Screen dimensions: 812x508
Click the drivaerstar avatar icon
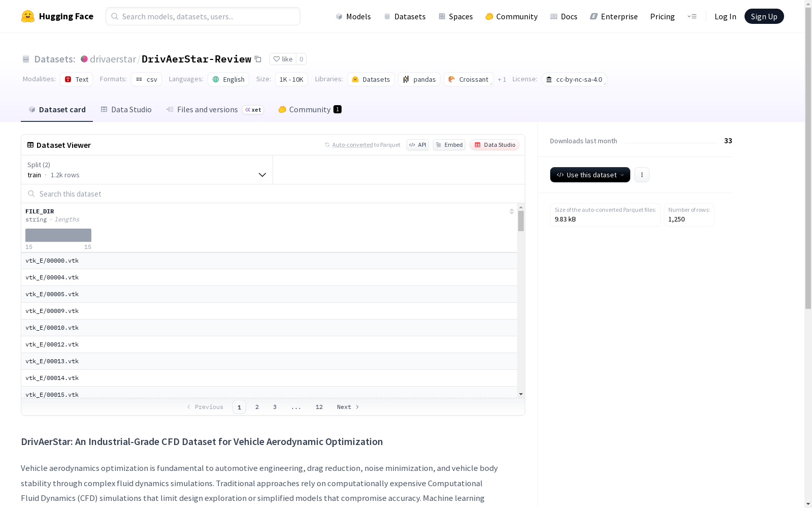(x=84, y=59)
